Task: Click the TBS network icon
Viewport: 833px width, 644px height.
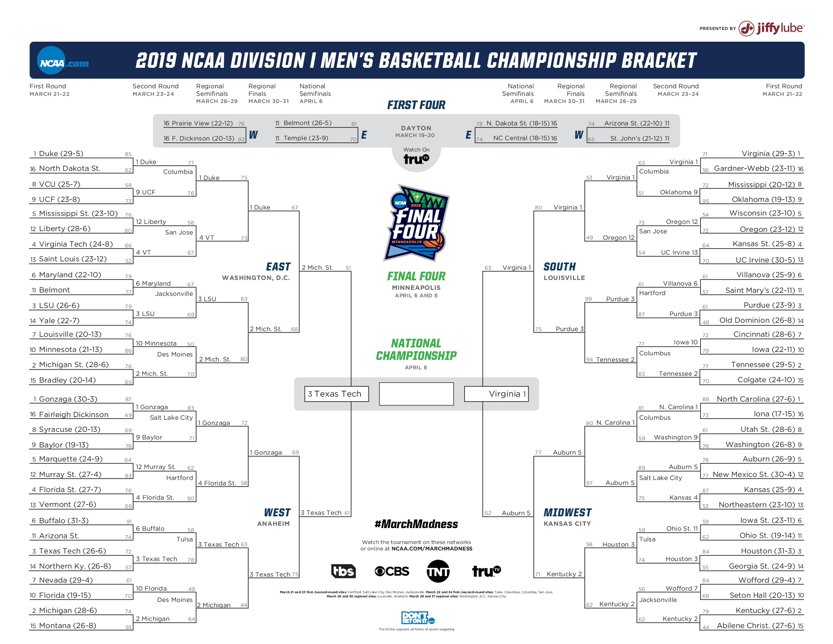Action: (338, 571)
